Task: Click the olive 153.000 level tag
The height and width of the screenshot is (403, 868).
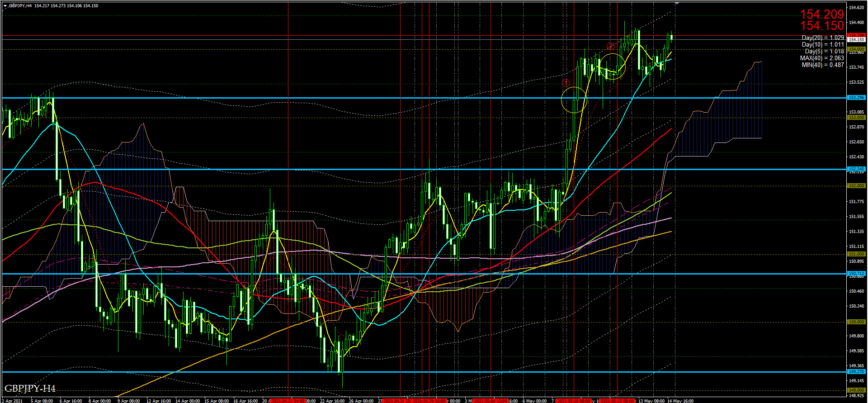Action: pyautogui.click(x=856, y=118)
